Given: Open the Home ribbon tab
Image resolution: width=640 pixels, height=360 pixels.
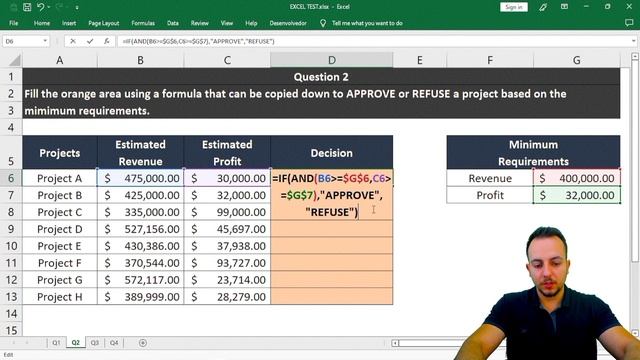Looking at the screenshot, I should 42,23.
